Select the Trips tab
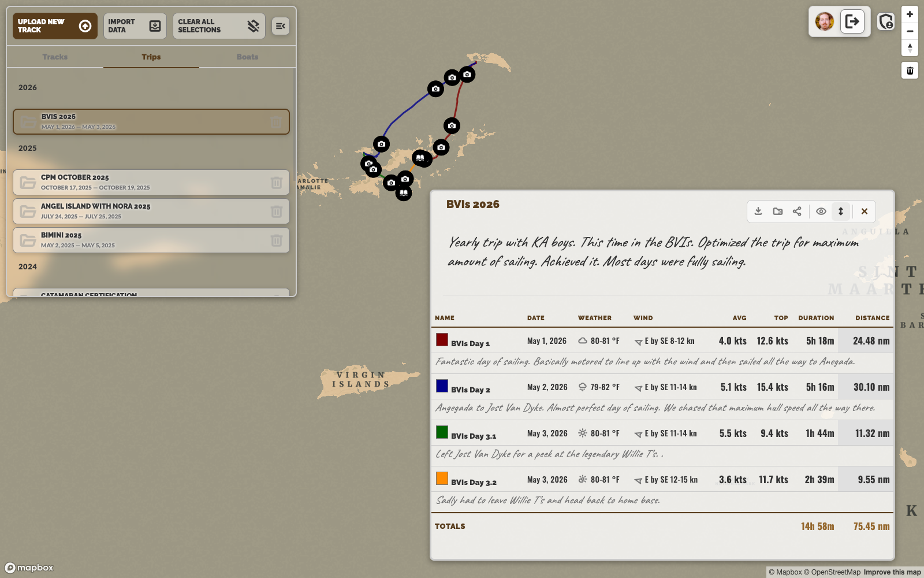Viewport: 924px width, 578px height. tap(151, 57)
